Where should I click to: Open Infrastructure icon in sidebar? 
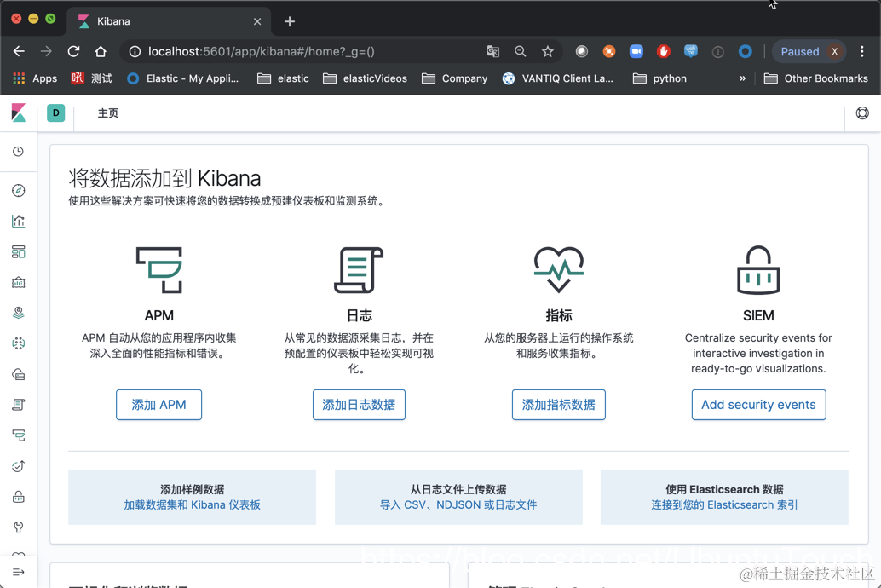tap(19, 374)
